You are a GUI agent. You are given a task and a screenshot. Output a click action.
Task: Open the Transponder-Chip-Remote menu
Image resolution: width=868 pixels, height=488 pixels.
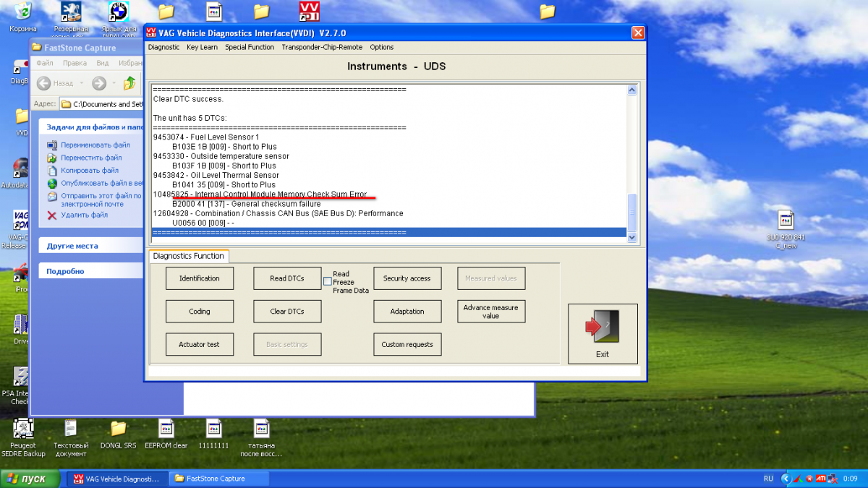click(322, 47)
